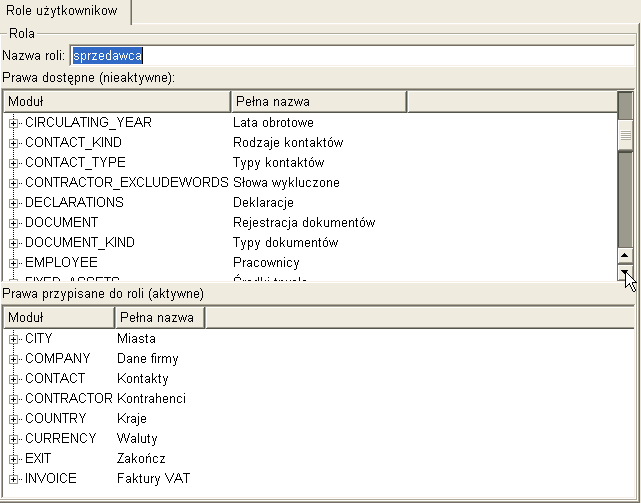Click the 'Miasta' full name cell
This screenshot has width=641, height=503.
(x=136, y=339)
